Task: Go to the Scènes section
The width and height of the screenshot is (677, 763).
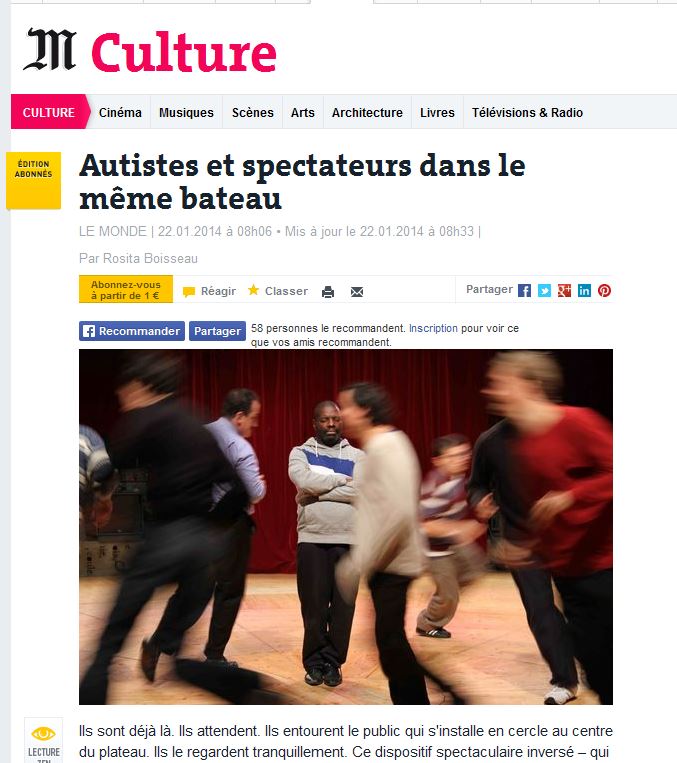Action: [253, 112]
